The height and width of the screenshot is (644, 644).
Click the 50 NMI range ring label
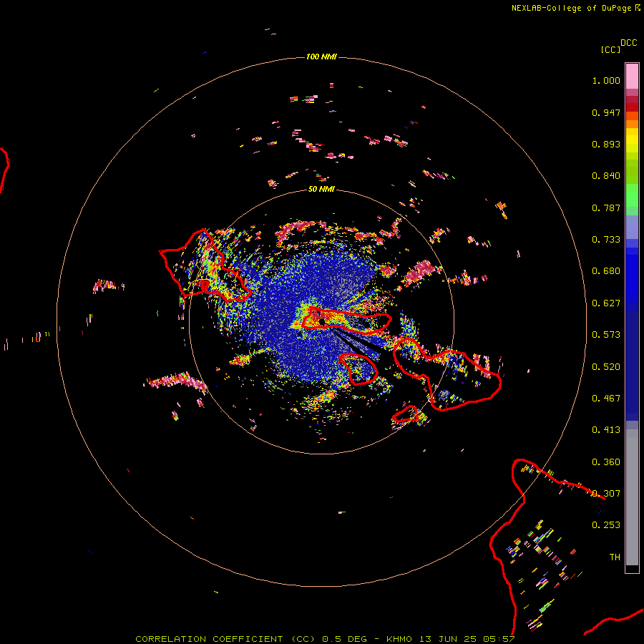[x=321, y=190]
